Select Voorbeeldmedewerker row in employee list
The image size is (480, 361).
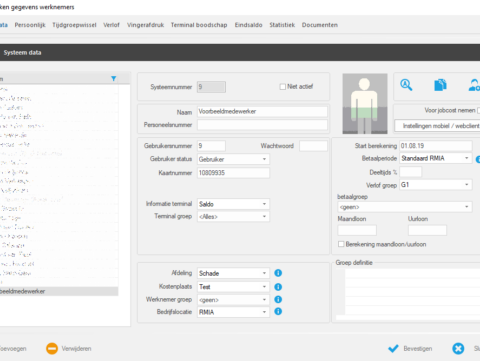point(59,291)
